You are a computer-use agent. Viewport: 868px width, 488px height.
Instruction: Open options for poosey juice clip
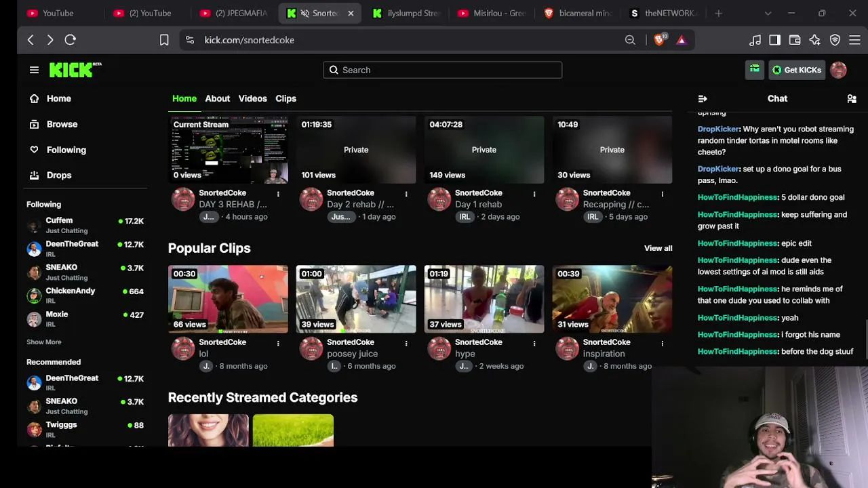click(406, 343)
